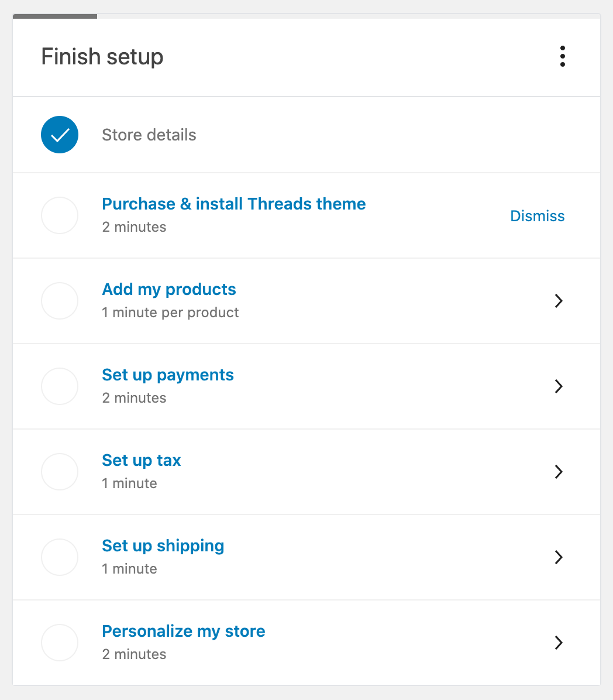Open Purchase & install Threads theme link
Viewport: 613px width, 700px height.
click(x=233, y=204)
